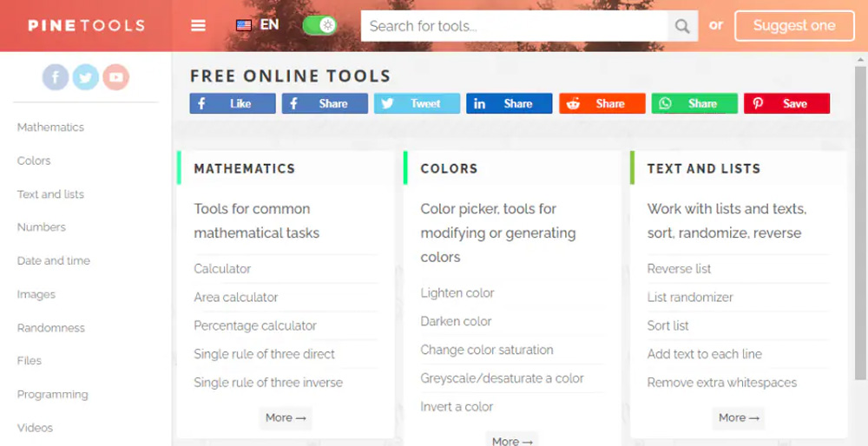Open Single rule of three direct
868x446 pixels.
click(x=264, y=354)
